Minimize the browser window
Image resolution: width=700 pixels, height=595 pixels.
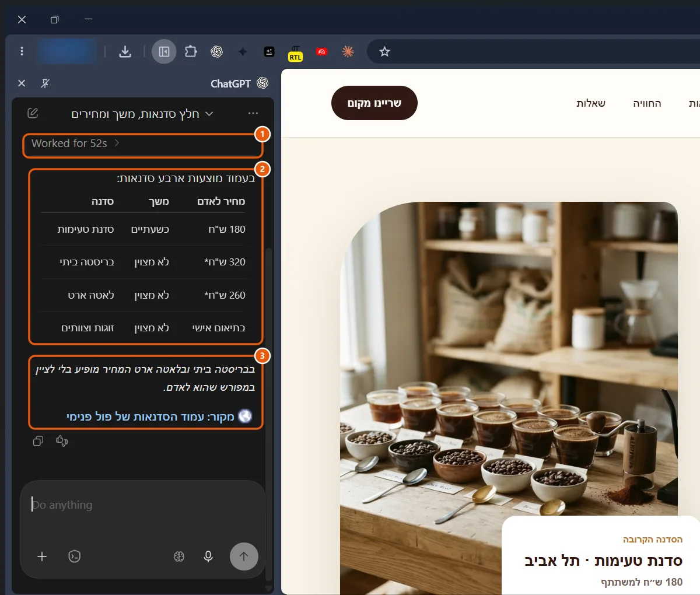coord(88,19)
